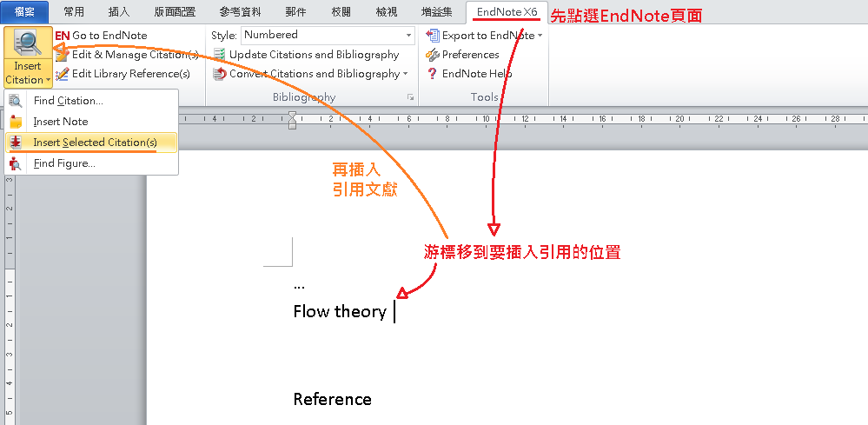Screen dimensions: 868x425
Task: Click the Insert Selected Citation(s) icon
Action: pos(16,143)
